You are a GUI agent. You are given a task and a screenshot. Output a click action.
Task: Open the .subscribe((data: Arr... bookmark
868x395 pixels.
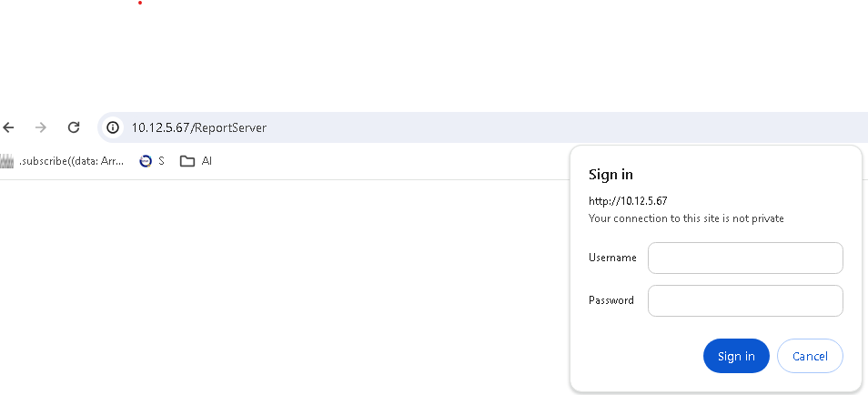tap(64, 161)
